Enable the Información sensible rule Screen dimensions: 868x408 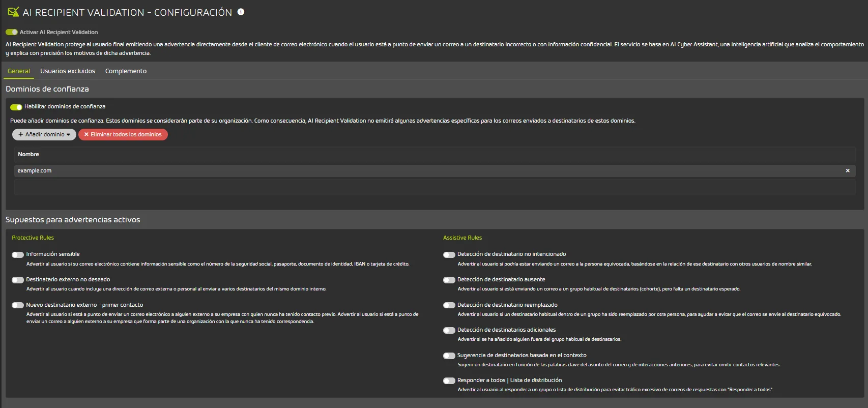click(18, 254)
